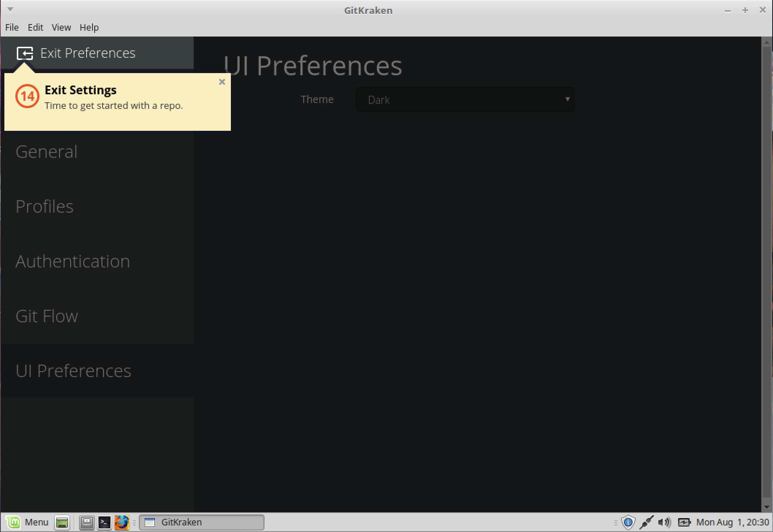Launch Firefox from the taskbar
Screen dimensions: 773x532
tap(122, 522)
